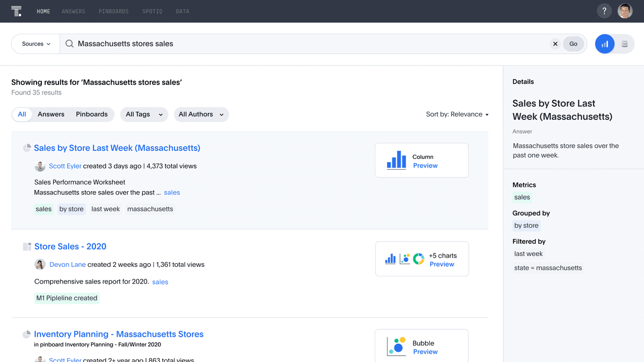644x362 pixels.
Task: Open the Sources dropdown
Action: [x=36, y=44]
